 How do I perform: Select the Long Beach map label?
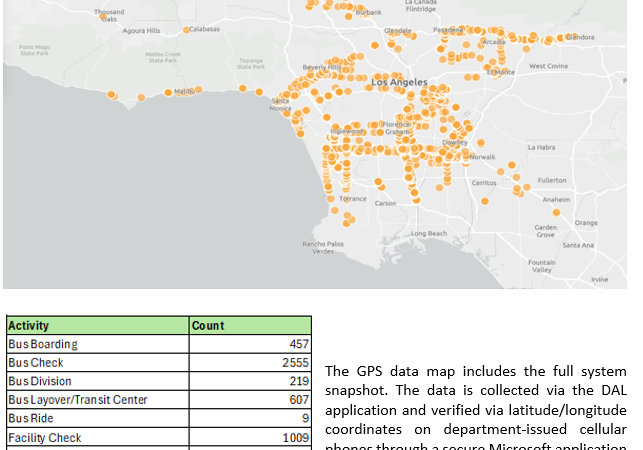click(x=429, y=233)
